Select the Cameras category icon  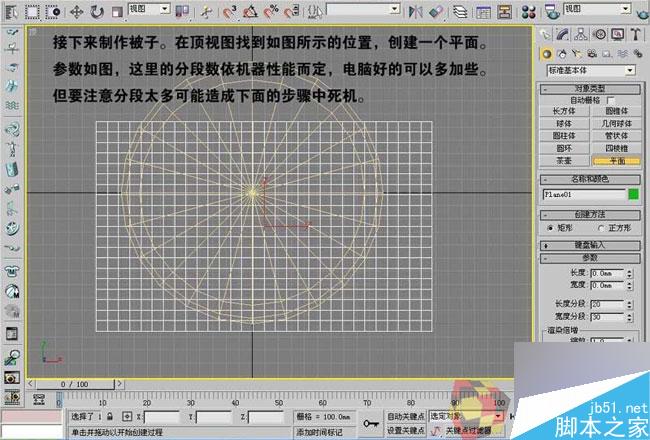(592, 54)
